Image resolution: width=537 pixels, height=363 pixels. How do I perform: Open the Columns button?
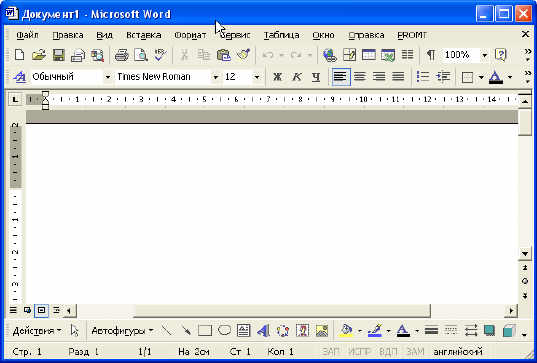[x=407, y=55]
